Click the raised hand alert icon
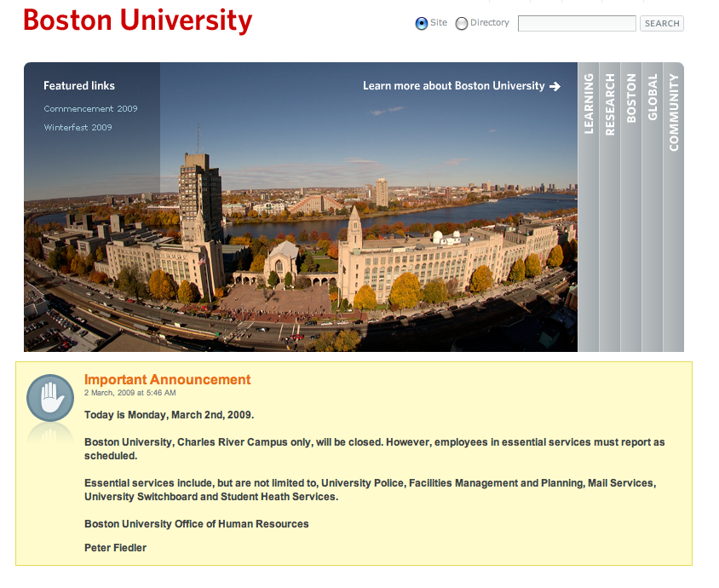The image size is (719, 588). [x=50, y=398]
